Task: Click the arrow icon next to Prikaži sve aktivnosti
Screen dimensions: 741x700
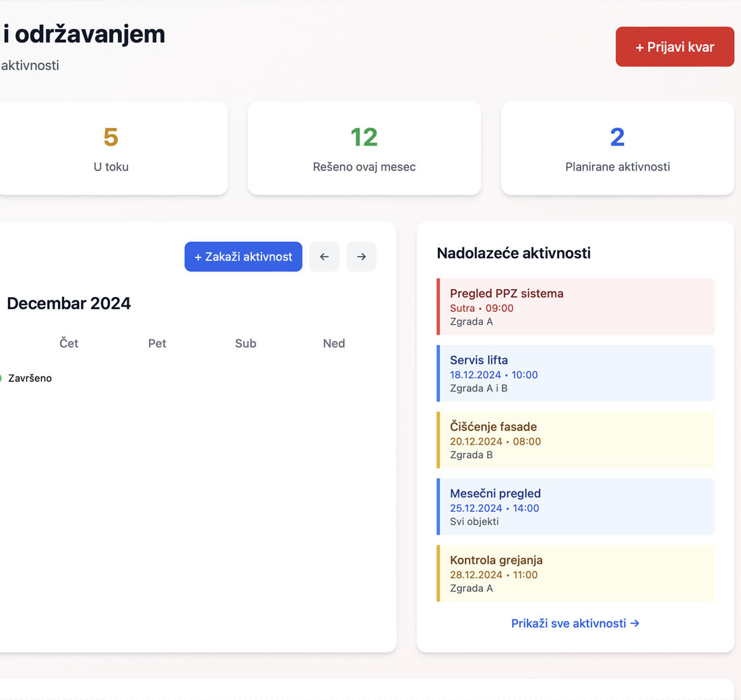Action: [x=635, y=623]
